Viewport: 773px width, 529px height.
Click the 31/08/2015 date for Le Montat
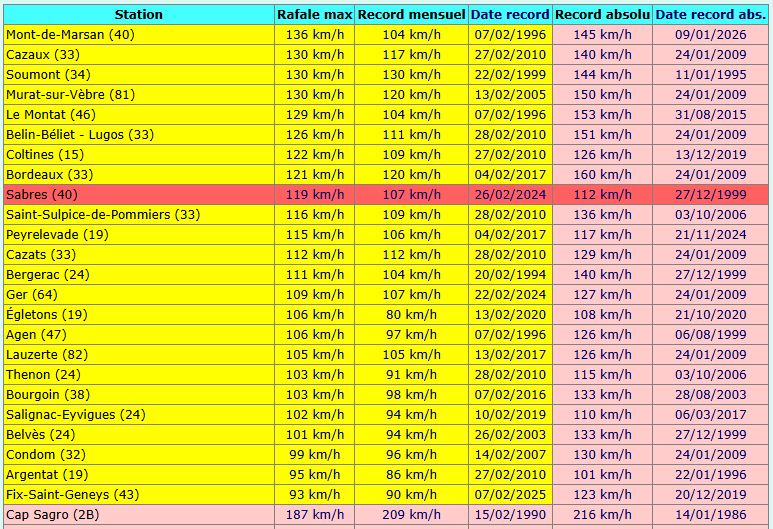[710, 115]
